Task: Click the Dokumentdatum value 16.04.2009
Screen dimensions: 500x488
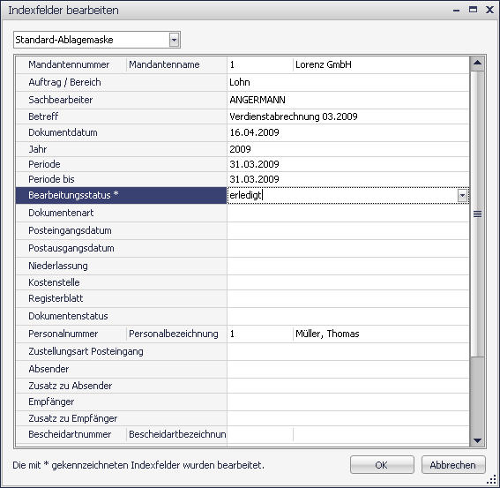Action: coord(348,132)
